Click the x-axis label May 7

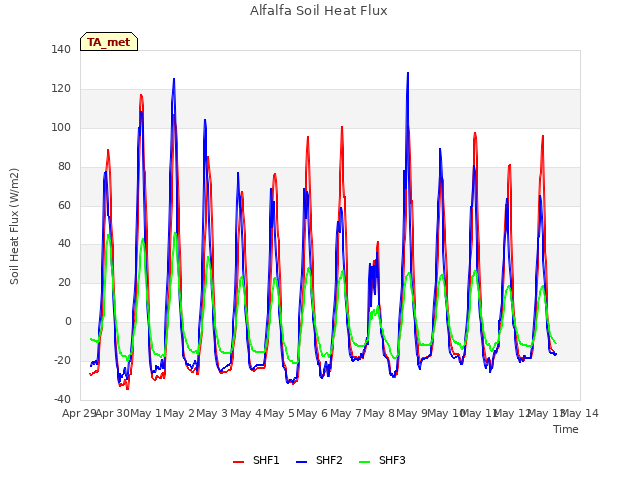(x=346, y=413)
